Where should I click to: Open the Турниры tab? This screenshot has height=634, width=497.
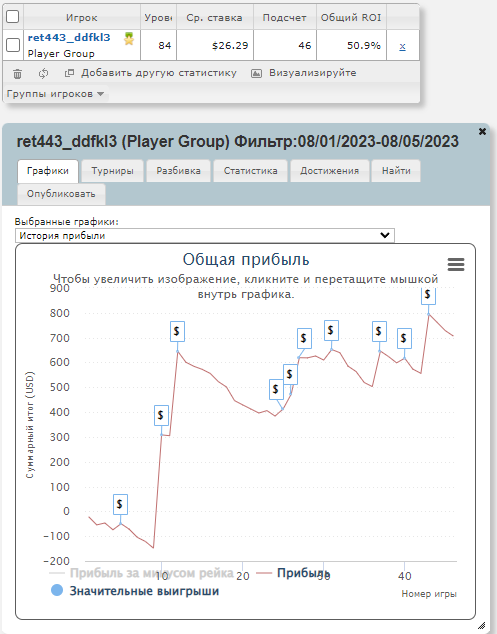[x=112, y=171]
